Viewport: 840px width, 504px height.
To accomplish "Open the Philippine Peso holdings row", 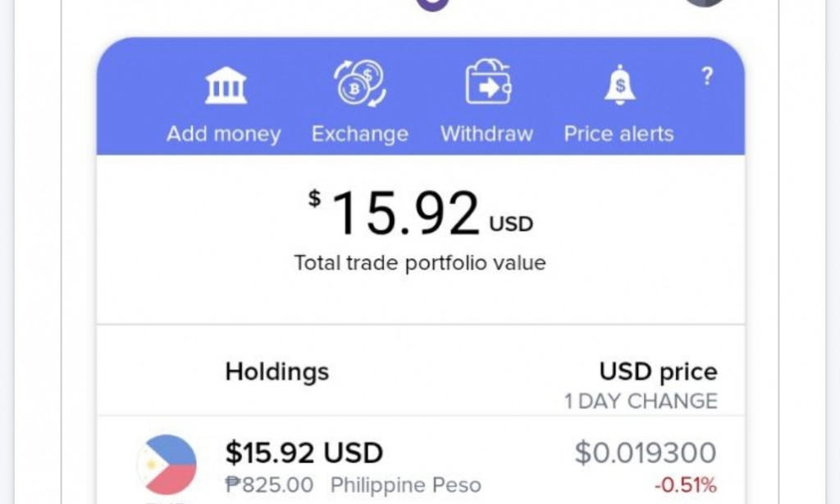I will point(420,464).
